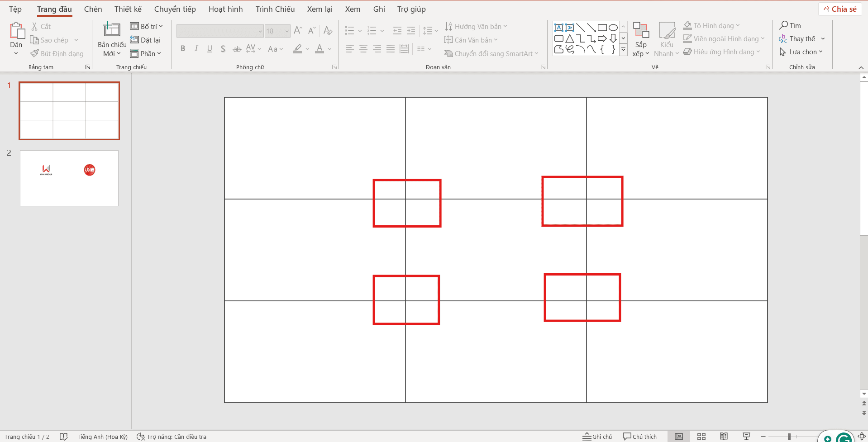Switch to the Chèn tab

click(x=93, y=9)
